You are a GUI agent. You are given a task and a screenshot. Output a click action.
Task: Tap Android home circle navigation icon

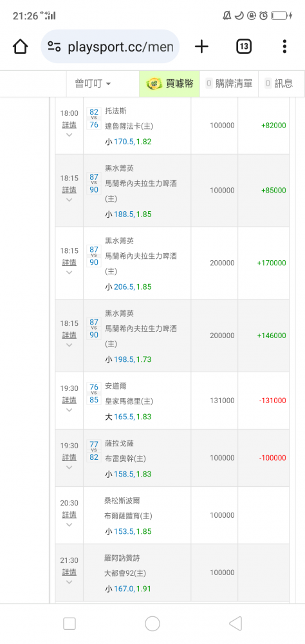(x=152, y=623)
